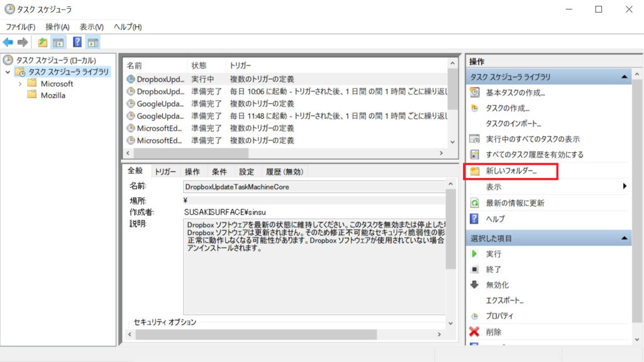Click 基本タスクの作成... action

(x=515, y=93)
